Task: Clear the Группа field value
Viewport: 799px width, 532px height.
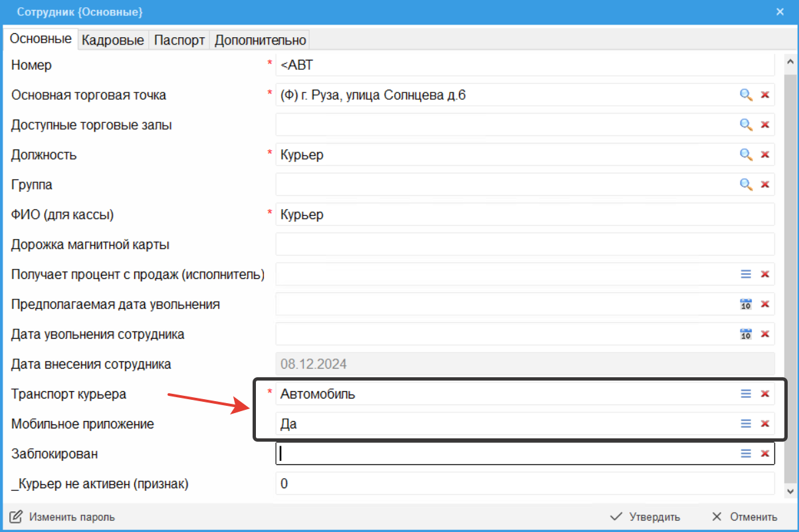Action: click(x=764, y=185)
